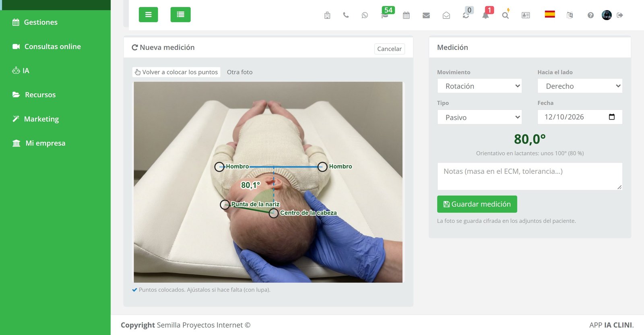Click the Nueva medición heading
The image size is (644, 335).
(x=163, y=48)
